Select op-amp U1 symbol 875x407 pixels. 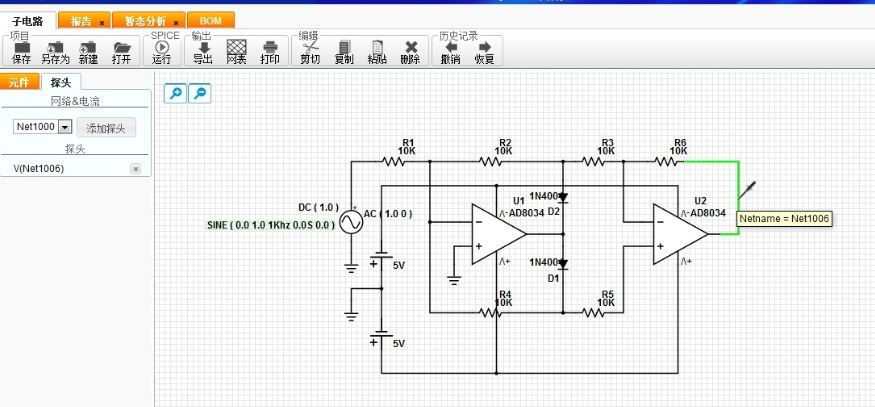click(x=498, y=234)
